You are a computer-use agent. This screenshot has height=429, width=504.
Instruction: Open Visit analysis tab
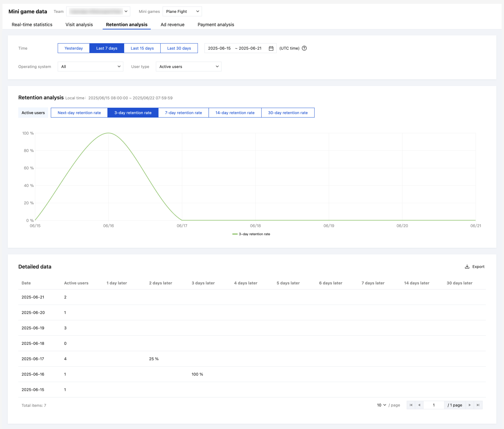click(x=79, y=25)
